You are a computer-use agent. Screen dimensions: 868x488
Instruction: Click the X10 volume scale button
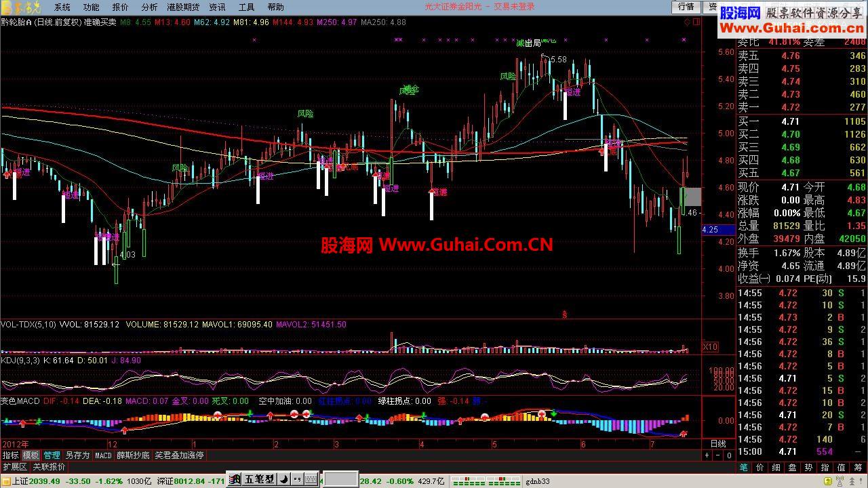(710, 346)
